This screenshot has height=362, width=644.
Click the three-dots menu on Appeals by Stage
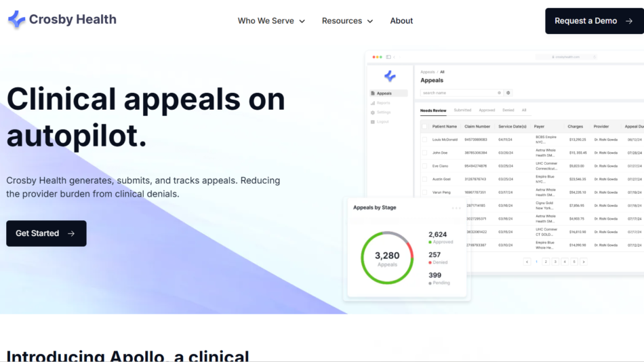[x=456, y=208]
